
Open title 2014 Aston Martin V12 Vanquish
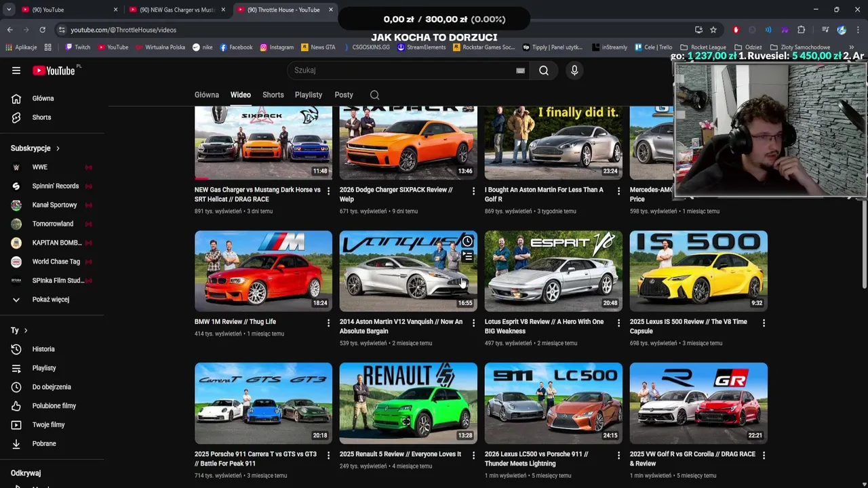pyautogui.click(x=401, y=327)
